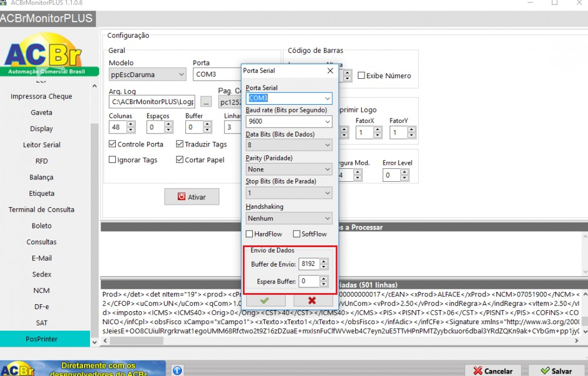588x376 pixels.
Task: Increase Error Level value
Action: (x=405, y=172)
